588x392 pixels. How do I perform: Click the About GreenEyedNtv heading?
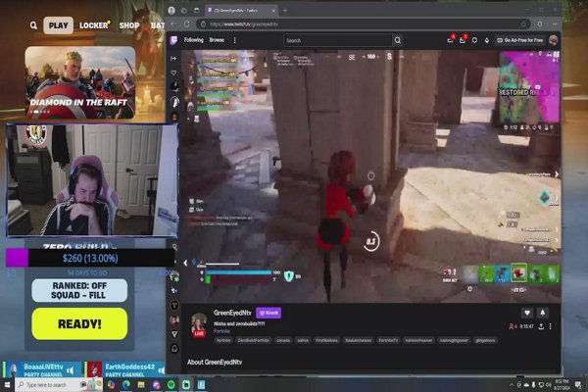215,362
